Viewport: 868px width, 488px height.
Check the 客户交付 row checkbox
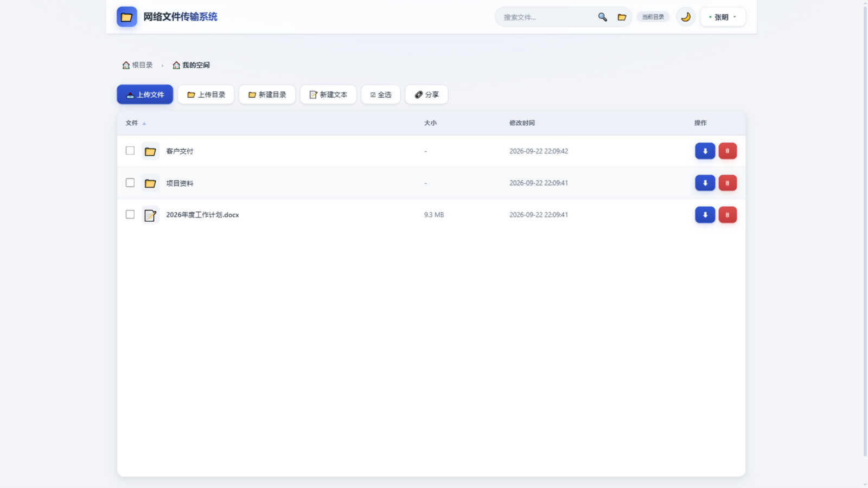pyautogui.click(x=130, y=151)
